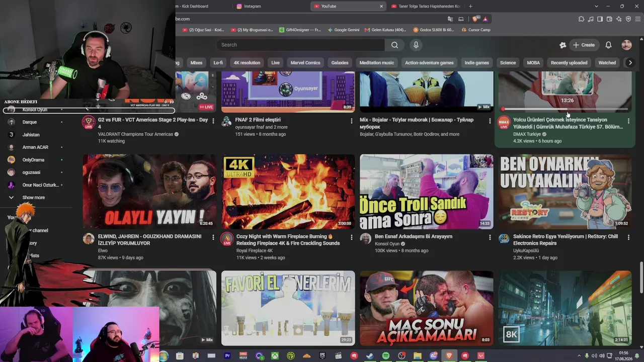
Task: Open the Brave Wallet icon in toolbar
Action: pos(609,19)
